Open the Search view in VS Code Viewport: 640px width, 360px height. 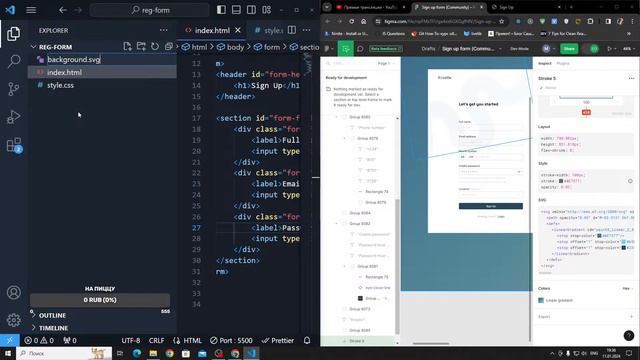coord(13,61)
